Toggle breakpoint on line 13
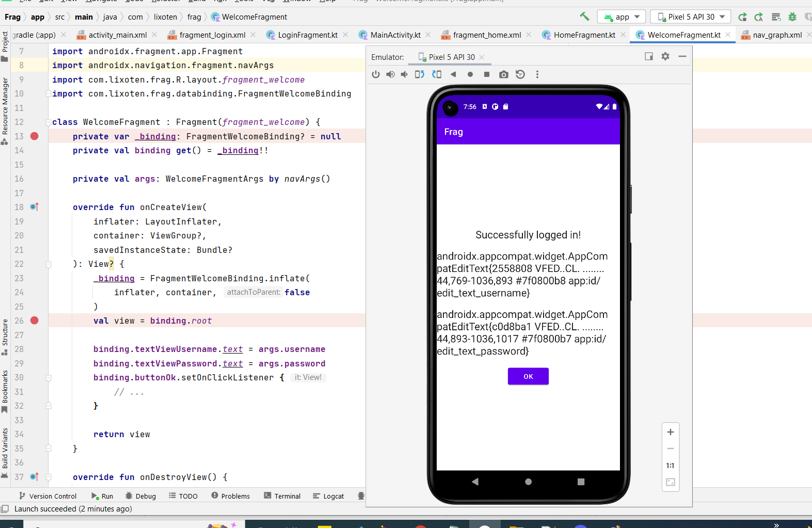The width and height of the screenshot is (812, 528). (x=35, y=136)
